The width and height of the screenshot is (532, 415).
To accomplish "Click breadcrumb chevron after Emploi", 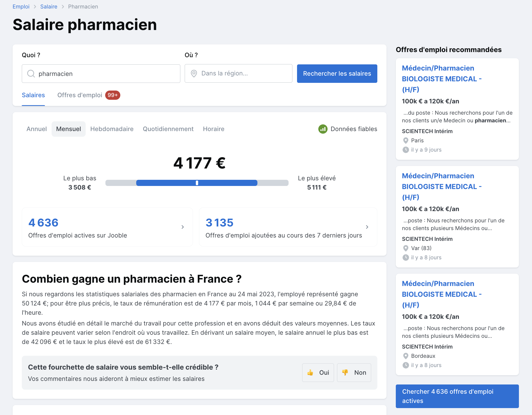I will pyautogui.click(x=35, y=7).
